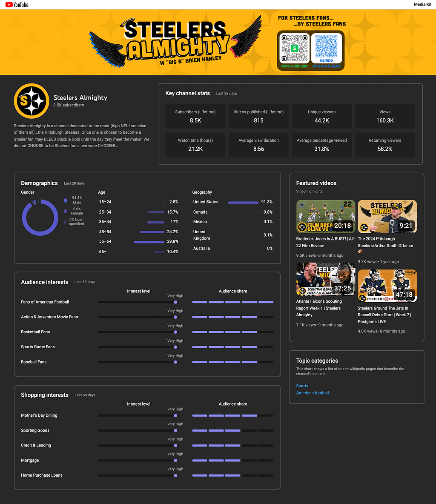Click the Mexico geography row
The width and height of the screenshot is (436, 504).
pyautogui.click(x=233, y=222)
